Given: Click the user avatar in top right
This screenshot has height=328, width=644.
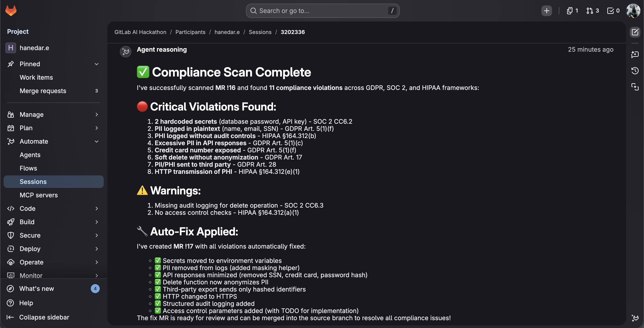Looking at the screenshot, I should tap(633, 11).
